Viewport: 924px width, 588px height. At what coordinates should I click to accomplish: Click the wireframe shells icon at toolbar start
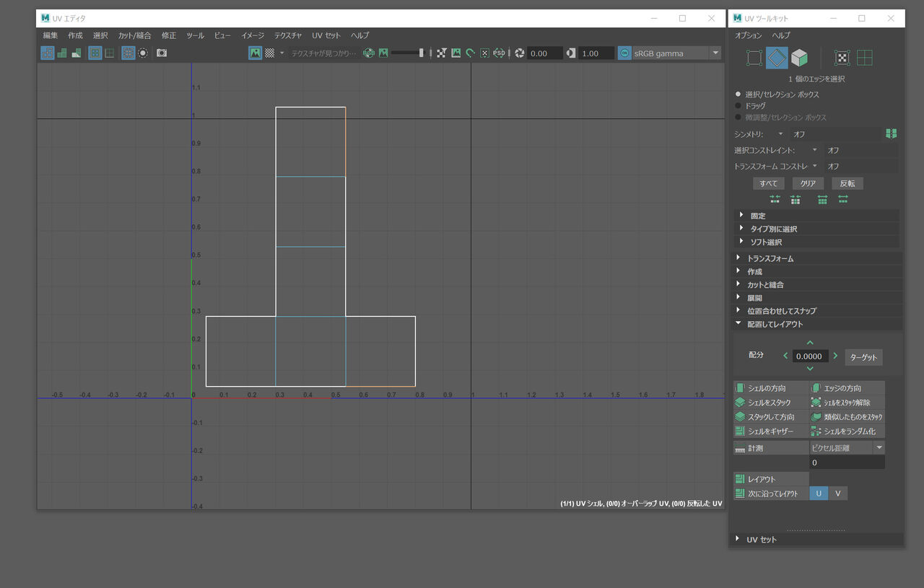pos(47,53)
